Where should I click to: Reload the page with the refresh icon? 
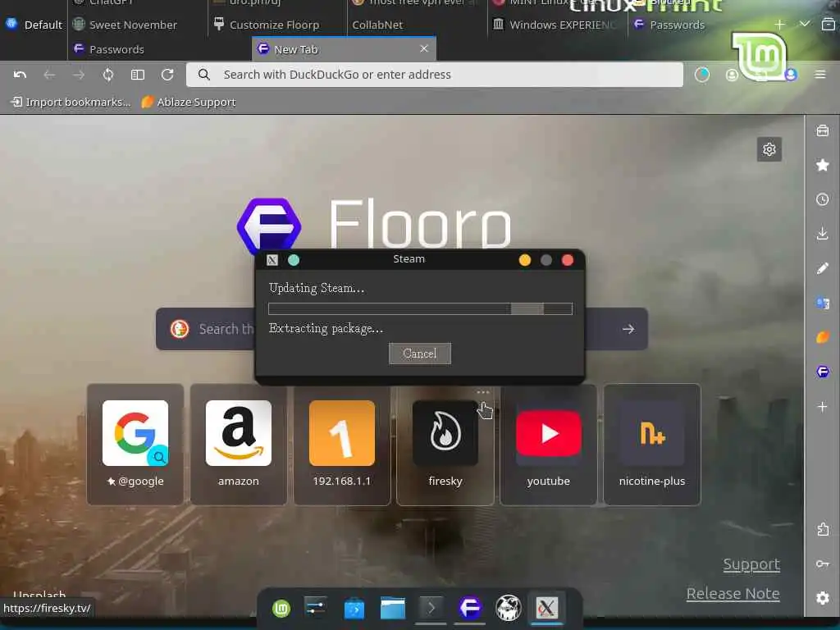(x=167, y=75)
